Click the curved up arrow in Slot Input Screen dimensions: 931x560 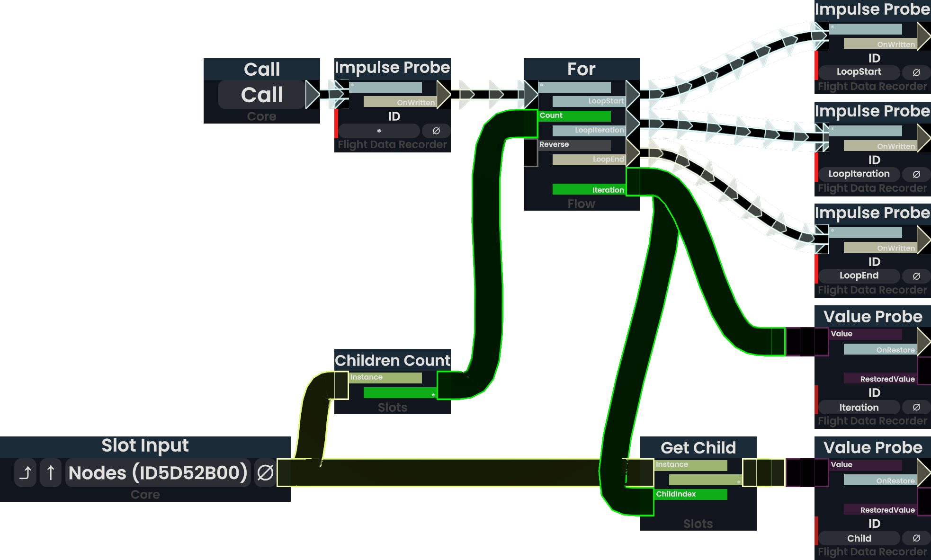(26, 472)
